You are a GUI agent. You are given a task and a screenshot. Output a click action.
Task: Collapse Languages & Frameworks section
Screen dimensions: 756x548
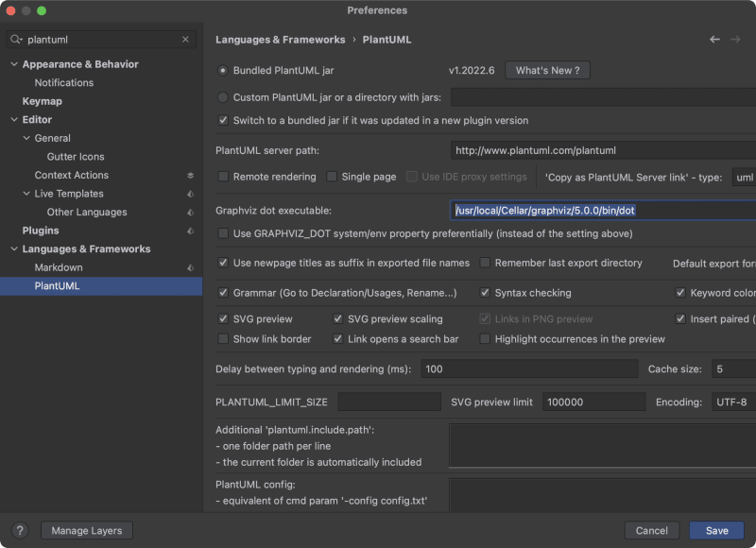tap(14, 248)
